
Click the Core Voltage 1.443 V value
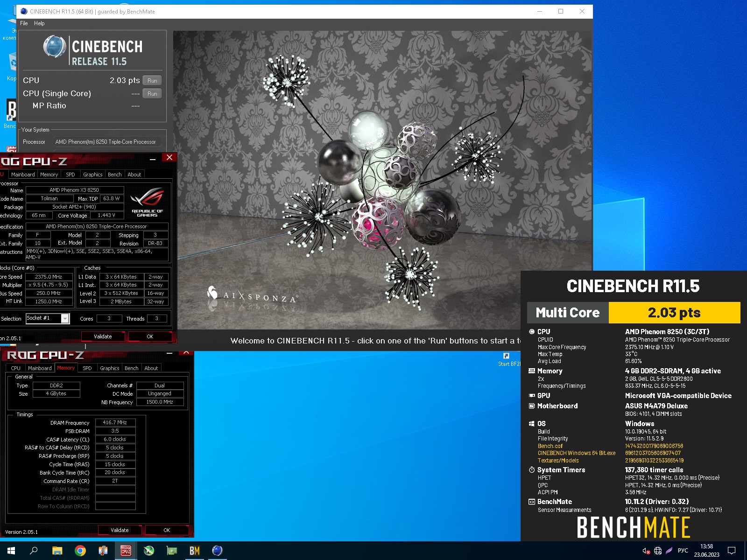[106, 216]
